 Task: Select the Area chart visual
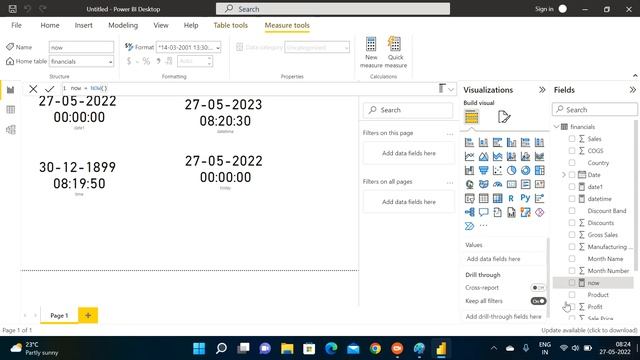click(x=483, y=156)
